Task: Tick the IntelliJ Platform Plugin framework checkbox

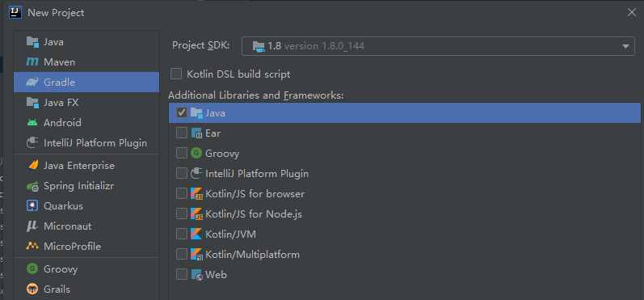Action: click(182, 173)
